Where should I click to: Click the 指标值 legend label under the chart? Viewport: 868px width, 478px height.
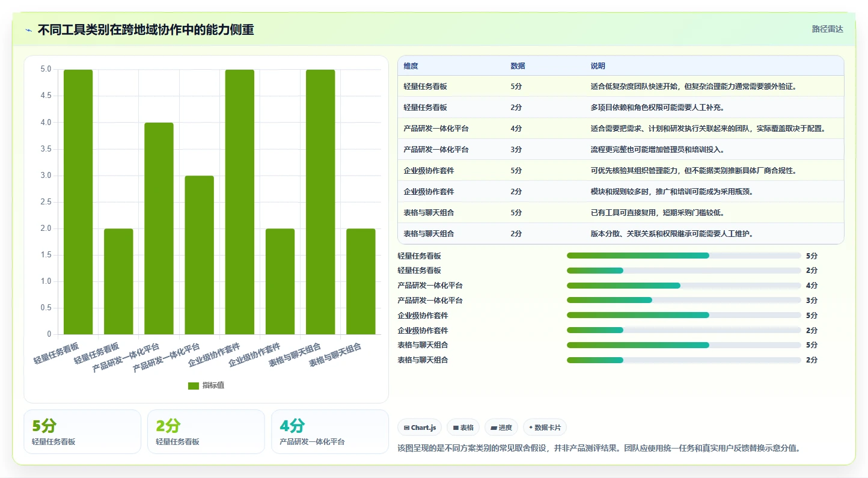coord(213,385)
